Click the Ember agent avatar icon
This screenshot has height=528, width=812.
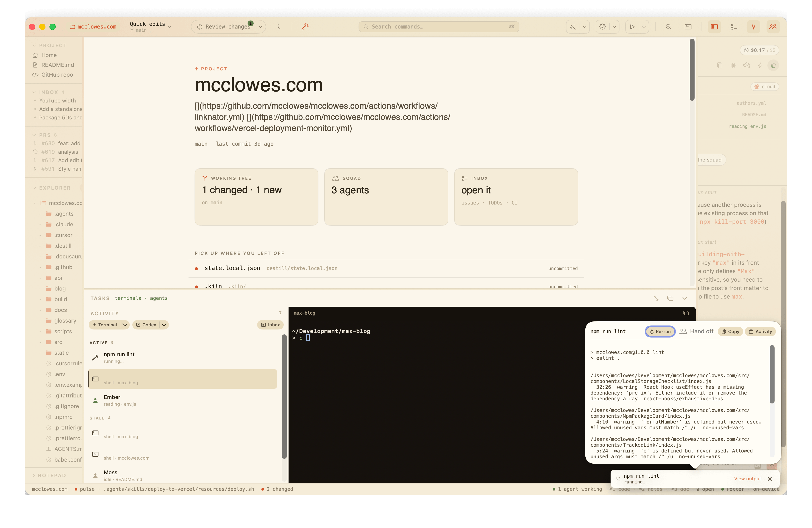coord(95,400)
